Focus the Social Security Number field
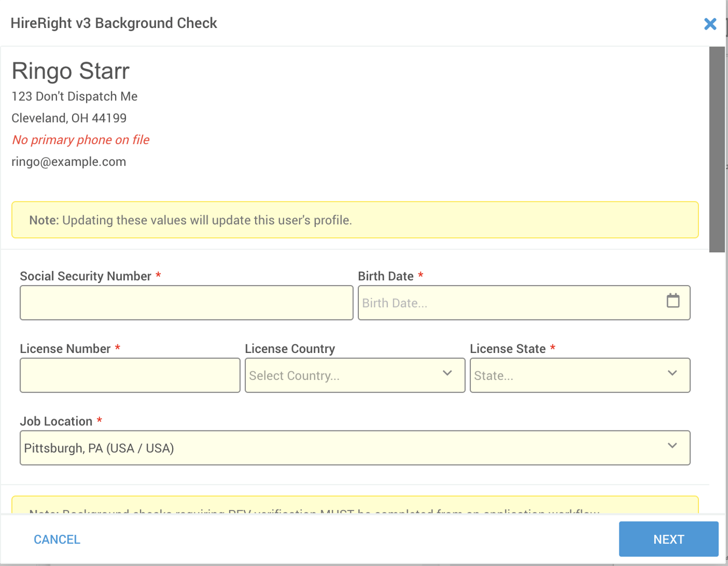Viewport: 728px width, 566px height. (x=186, y=303)
